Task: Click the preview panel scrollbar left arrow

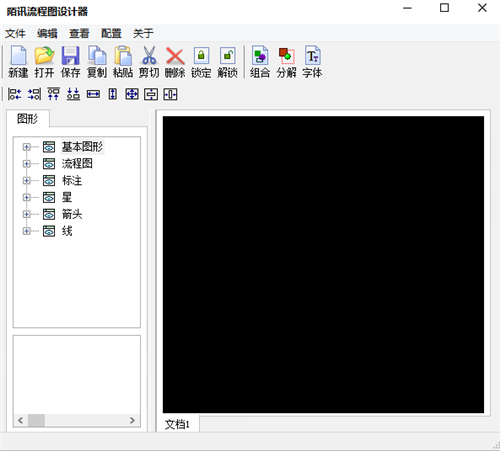Action: click(x=20, y=420)
